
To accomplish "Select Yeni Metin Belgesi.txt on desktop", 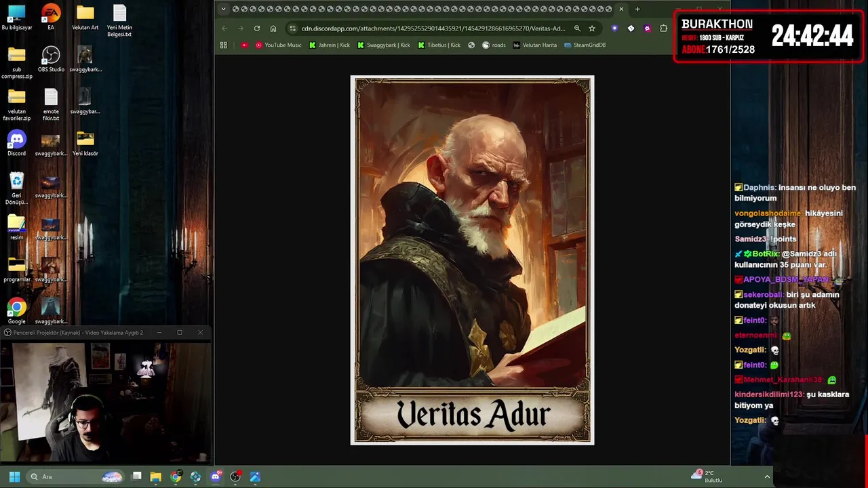I will pos(119,21).
